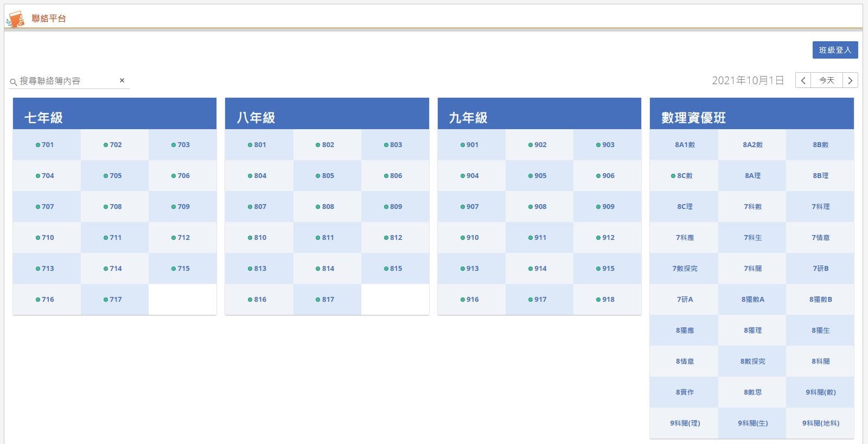Select the 8C數 class cell
Image resolution: width=868 pixels, height=444 pixels.
click(x=684, y=176)
